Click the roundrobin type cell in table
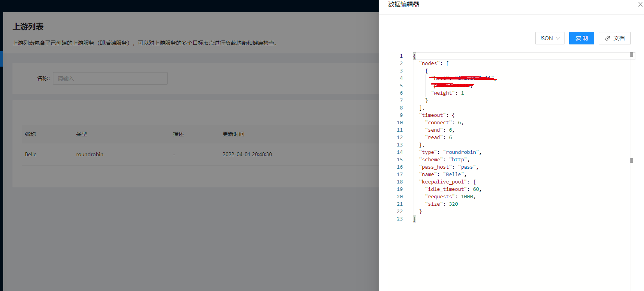 pos(90,154)
